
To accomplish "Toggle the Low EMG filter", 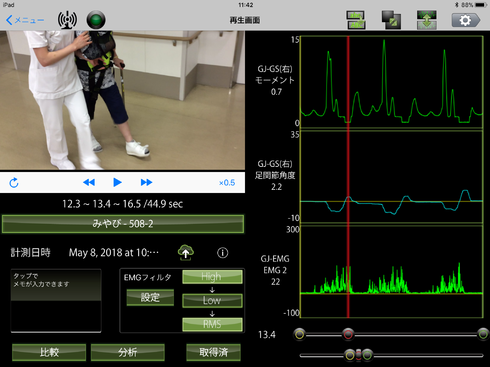I will click(212, 300).
